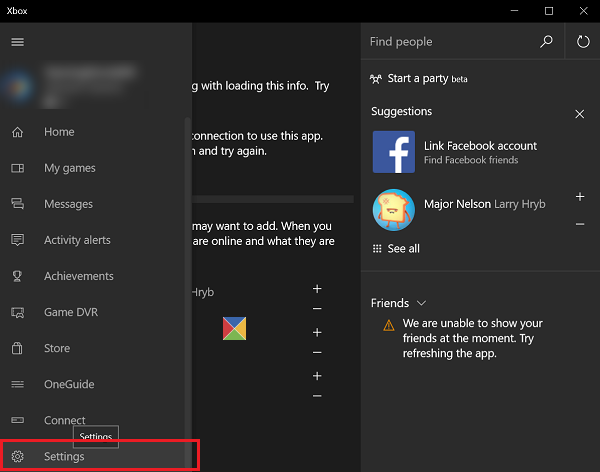Add Major Nelson as friend
The width and height of the screenshot is (600, 472).
pos(580,197)
